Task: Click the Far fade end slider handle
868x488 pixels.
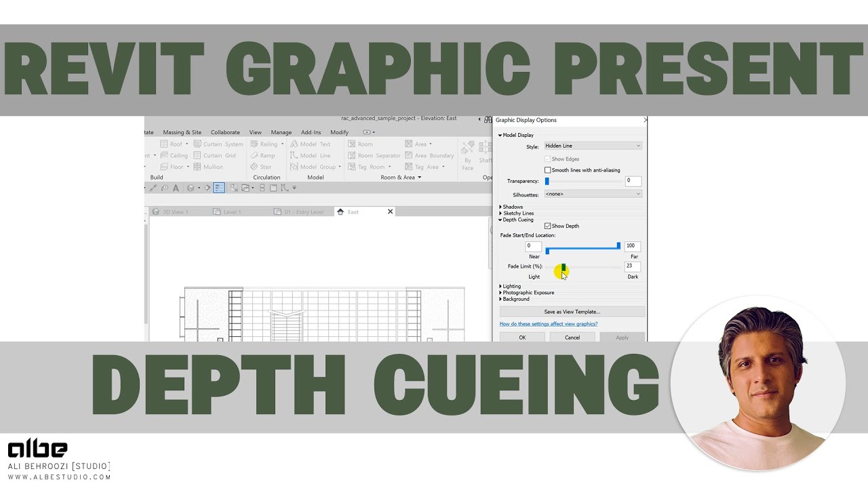Action: coord(618,245)
